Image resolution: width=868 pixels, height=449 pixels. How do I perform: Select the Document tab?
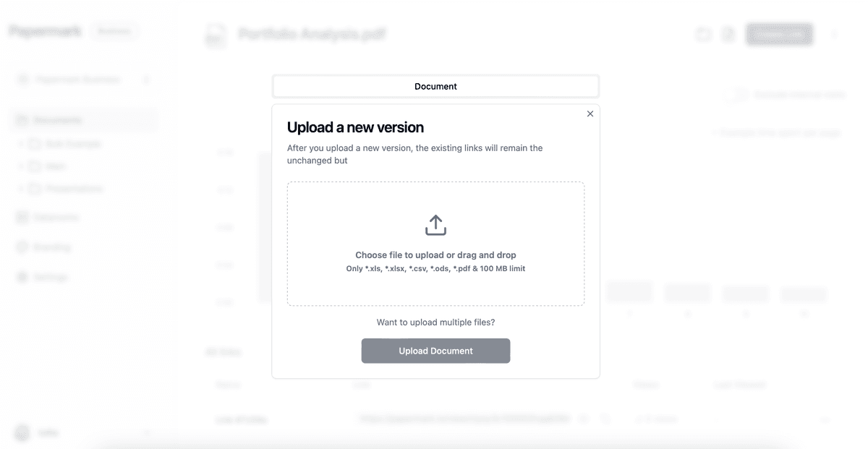pos(435,86)
